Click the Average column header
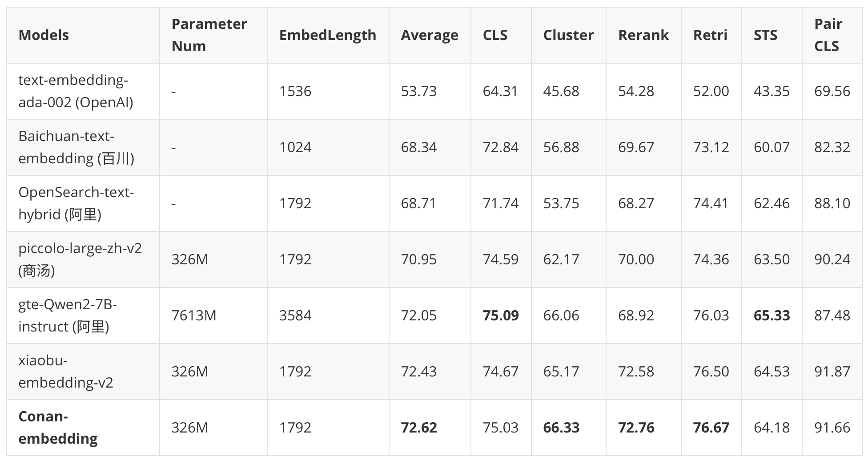 click(x=429, y=35)
